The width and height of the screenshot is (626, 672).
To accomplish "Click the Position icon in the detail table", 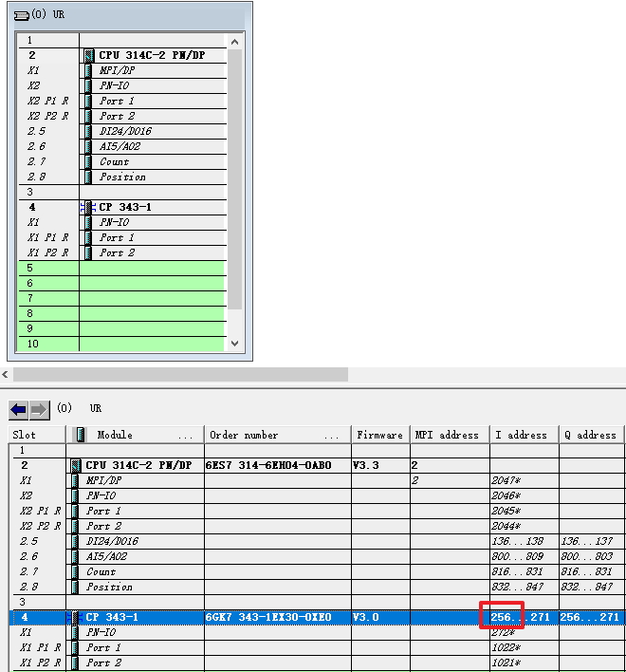I will click(75, 587).
